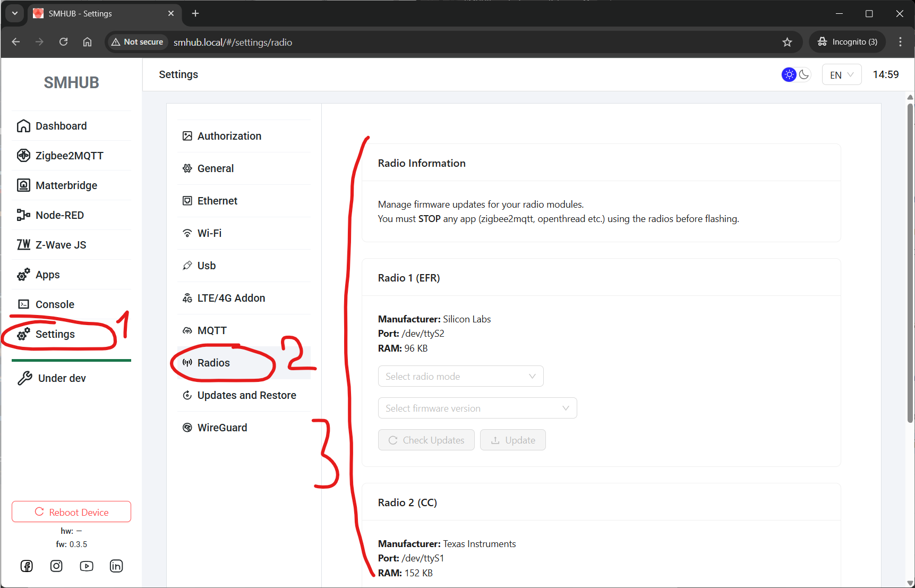Expand the Select firmware version dropdown

tap(477, 408)
